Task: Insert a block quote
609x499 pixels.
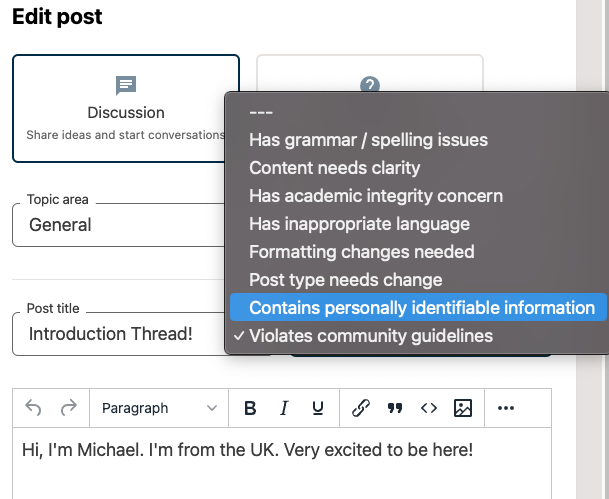Action: tap(395, 408)
